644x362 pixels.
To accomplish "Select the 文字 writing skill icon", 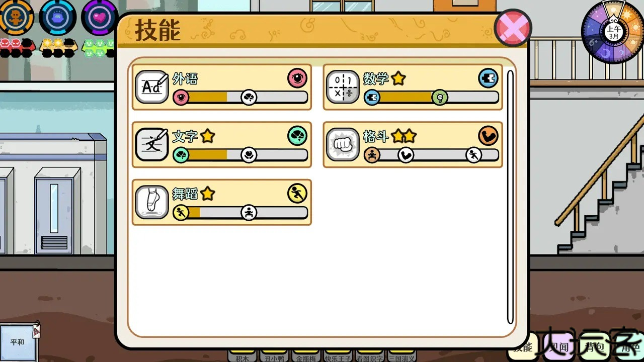I will click(152, 144).
